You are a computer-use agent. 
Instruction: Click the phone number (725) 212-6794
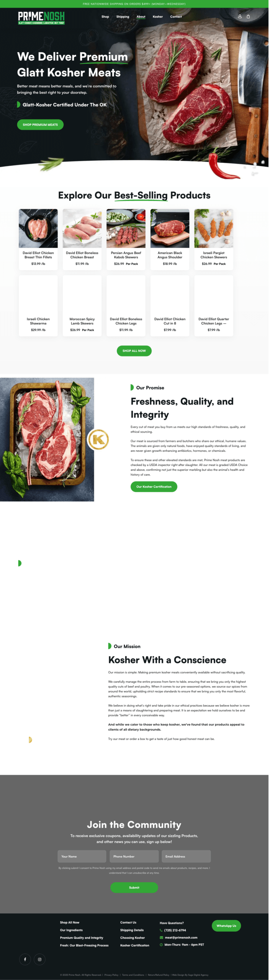pos(175,930)
